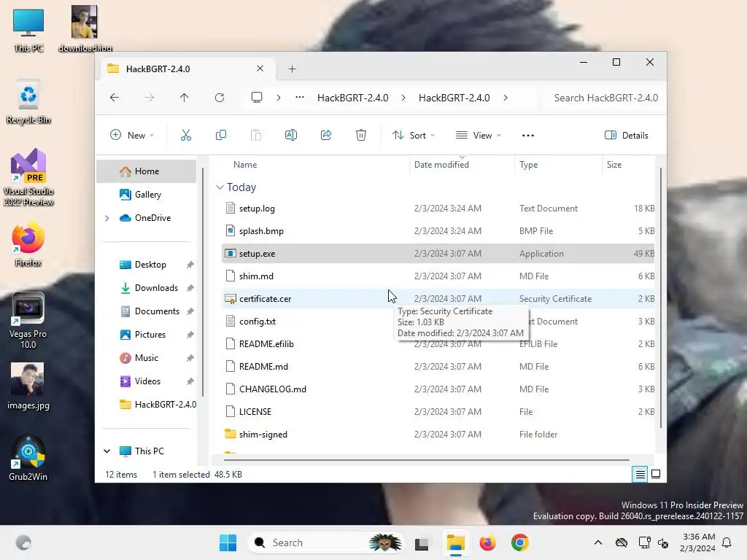
Task: Sort by Size column header
Action: pos(628,165)
